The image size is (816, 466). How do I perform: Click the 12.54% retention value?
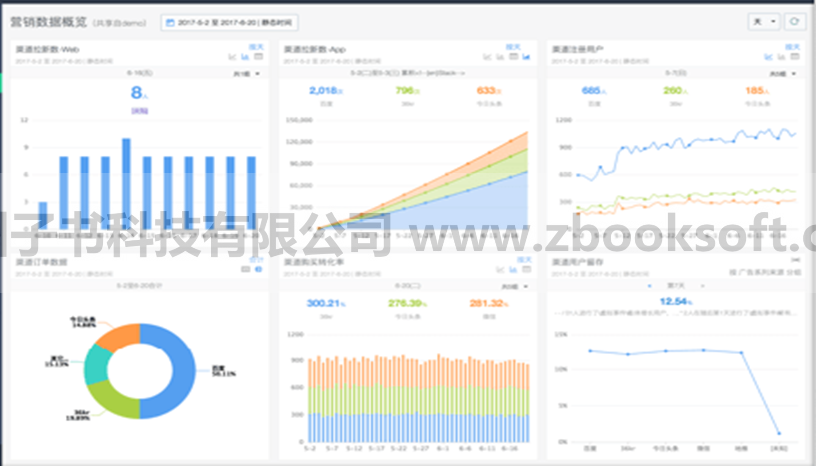point(675,301)
